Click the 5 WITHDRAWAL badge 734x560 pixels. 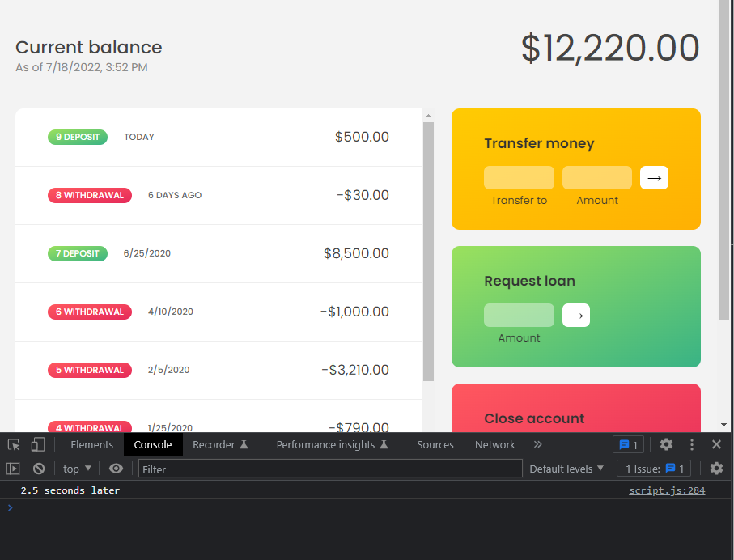tap(89, 370)
